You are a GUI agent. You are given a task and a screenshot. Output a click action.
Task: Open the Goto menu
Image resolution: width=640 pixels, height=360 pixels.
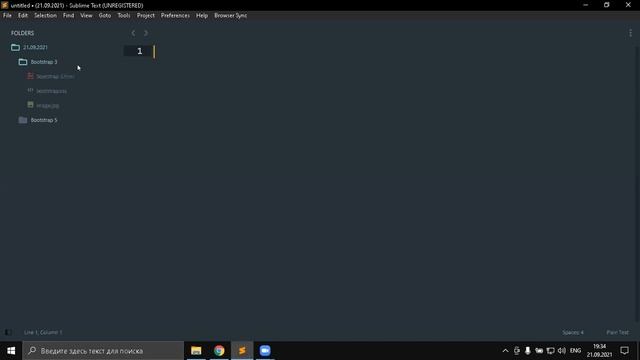pyautogui.click(x=105, y=16)
